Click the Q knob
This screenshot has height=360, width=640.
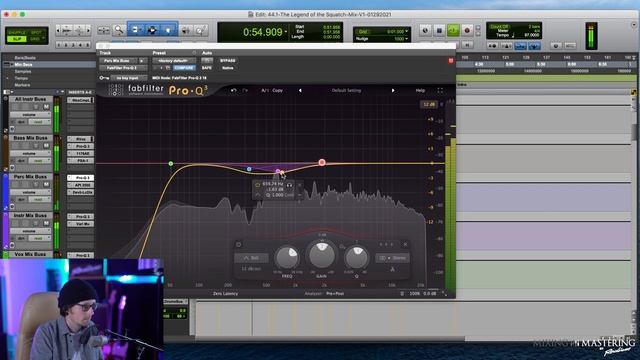pos(356,258)
